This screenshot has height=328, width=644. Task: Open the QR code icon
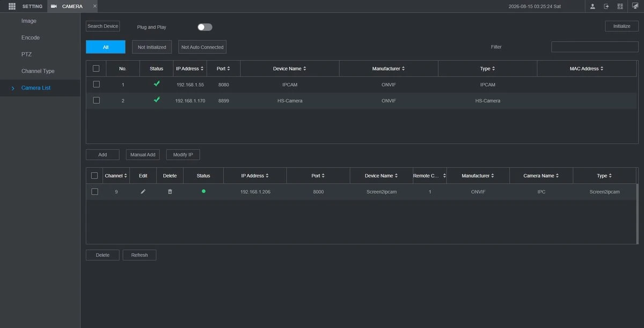pyautogui.click(x=620, y=6)
